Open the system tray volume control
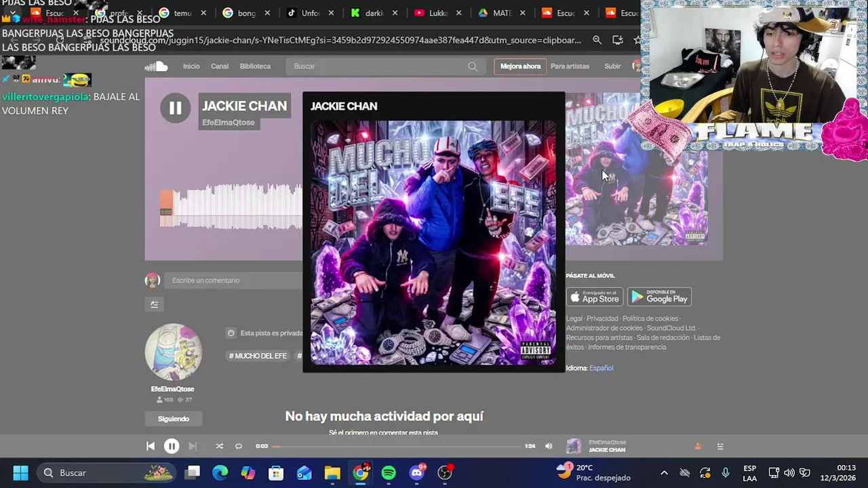 click(x=789, y=472)
